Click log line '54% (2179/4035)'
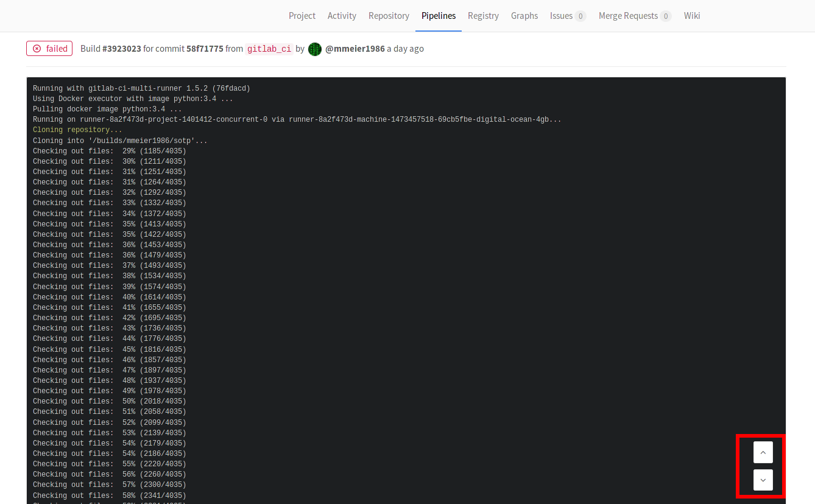Image resolution: width=815 pixels, height=504 pixels. point(110,443)
